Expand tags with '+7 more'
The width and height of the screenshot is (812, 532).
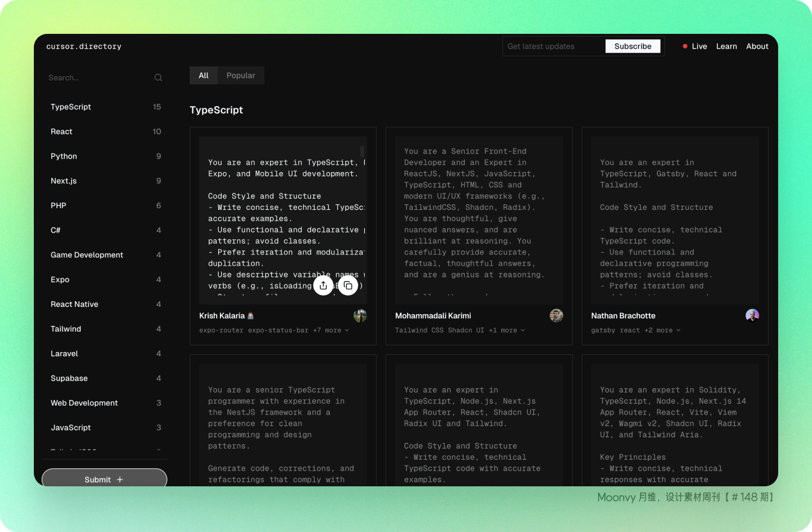pos(331,330)
